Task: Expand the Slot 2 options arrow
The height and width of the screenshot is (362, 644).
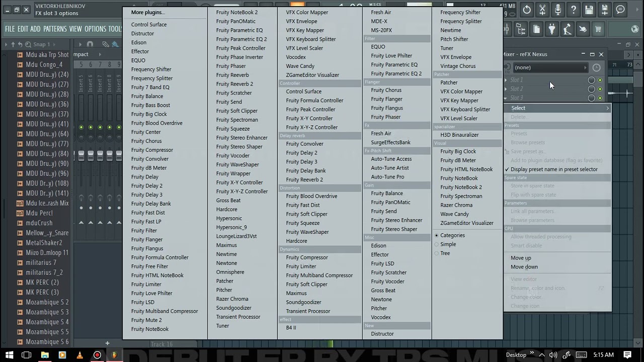Action: 506,89
